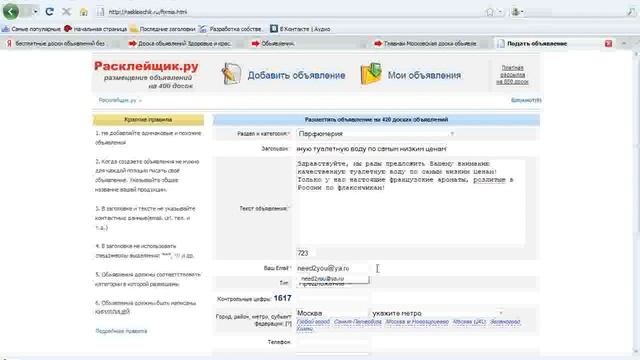Click the Мои объявления folder icon

click(x=371, y=74)
